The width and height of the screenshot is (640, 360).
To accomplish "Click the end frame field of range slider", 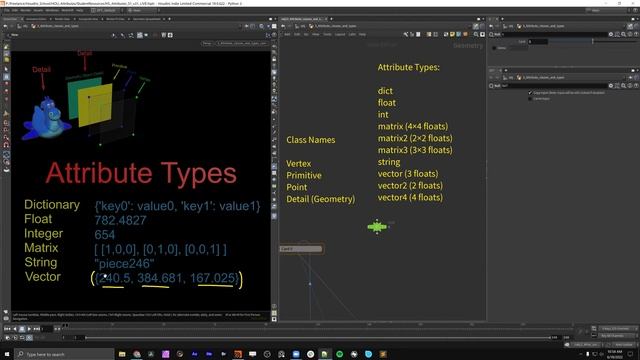I will pyautogui.click(x=555, y=338).
